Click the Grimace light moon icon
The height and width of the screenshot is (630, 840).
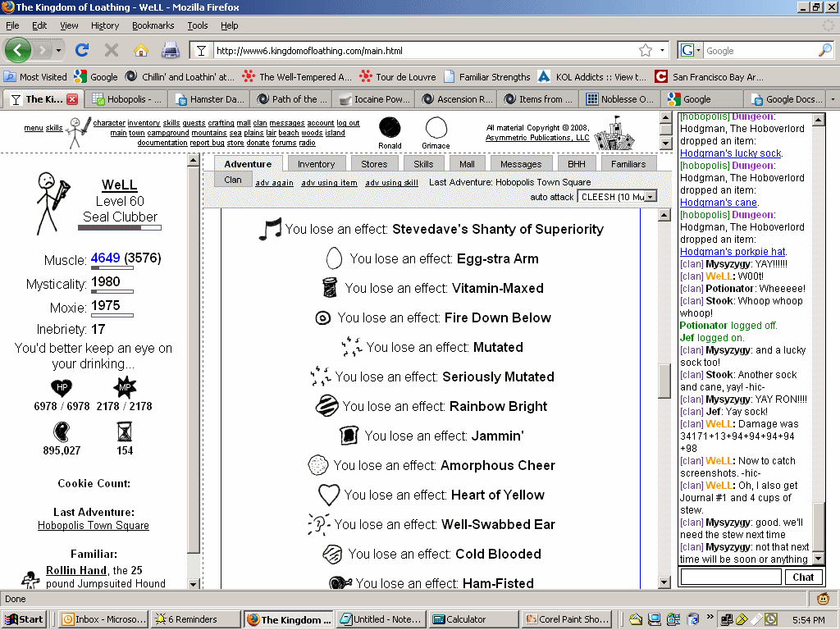coord(436,128)
